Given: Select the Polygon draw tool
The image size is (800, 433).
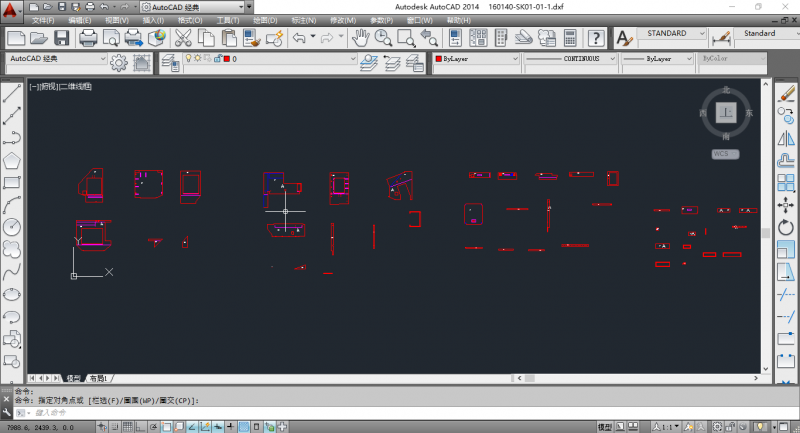Looking at the screenshot, I should [12, 160].
